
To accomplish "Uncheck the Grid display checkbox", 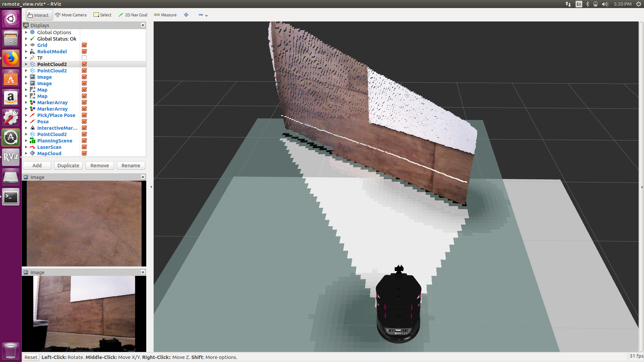I will click(x=84, y=45).
